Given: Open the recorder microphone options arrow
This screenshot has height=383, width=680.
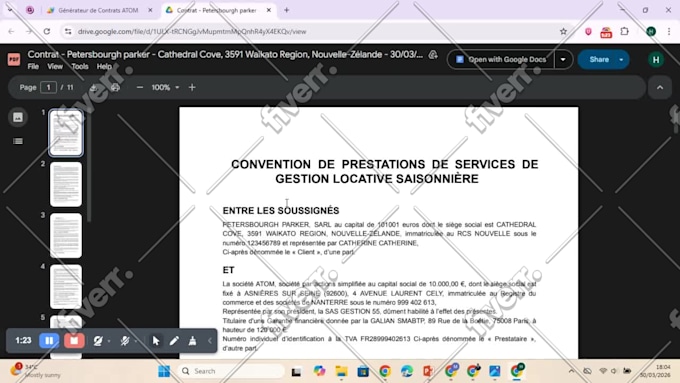Looking at the screenshot, I should pos(136,341).
